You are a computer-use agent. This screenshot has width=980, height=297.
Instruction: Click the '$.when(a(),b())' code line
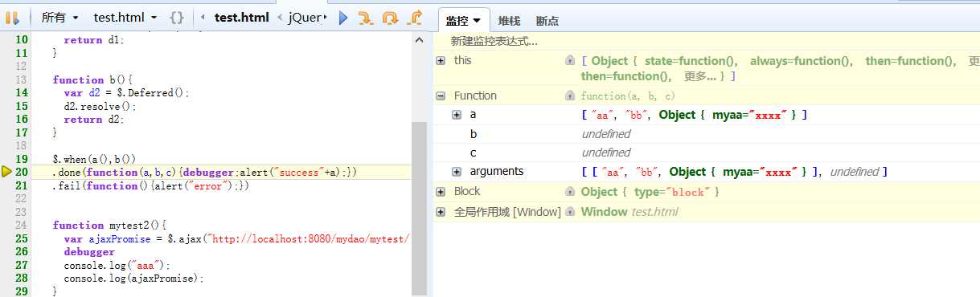pos(94,159)
